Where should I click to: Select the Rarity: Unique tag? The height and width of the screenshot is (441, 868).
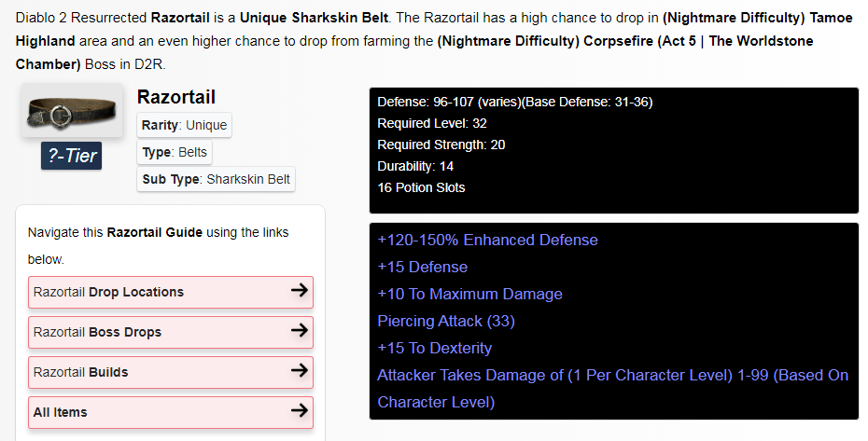(185, 125)
